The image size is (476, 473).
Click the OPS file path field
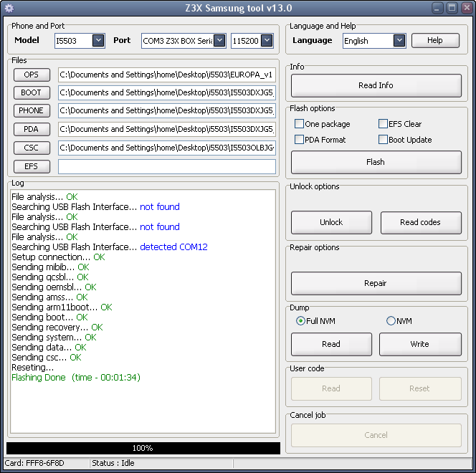click(x=166, y=75)
